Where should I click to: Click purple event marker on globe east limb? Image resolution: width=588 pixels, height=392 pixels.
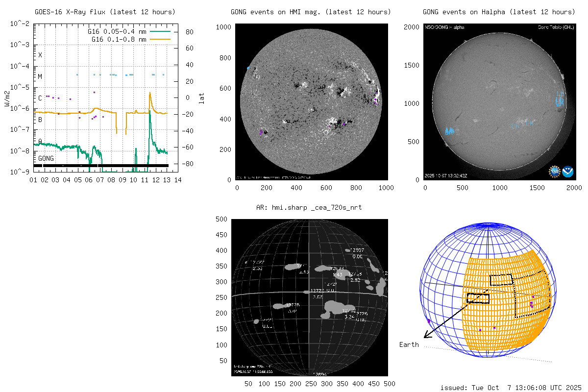tap(429, 321)
